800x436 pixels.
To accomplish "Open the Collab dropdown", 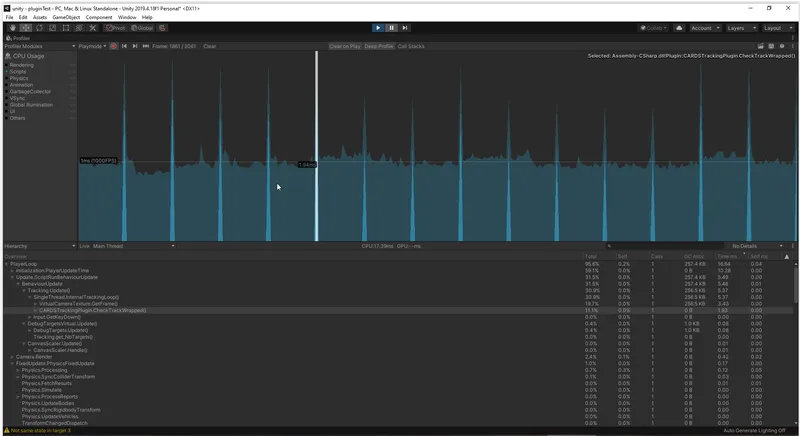I will (x=654, y=28).
